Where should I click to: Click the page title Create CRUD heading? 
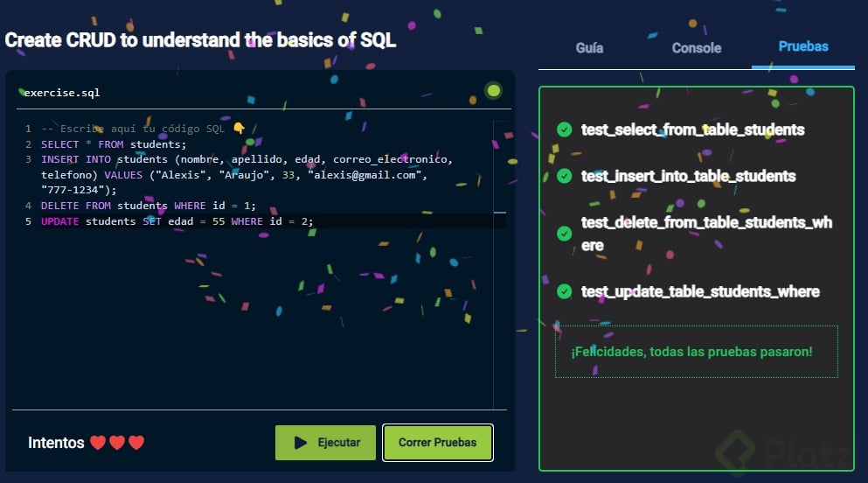(x=200, y=40)
